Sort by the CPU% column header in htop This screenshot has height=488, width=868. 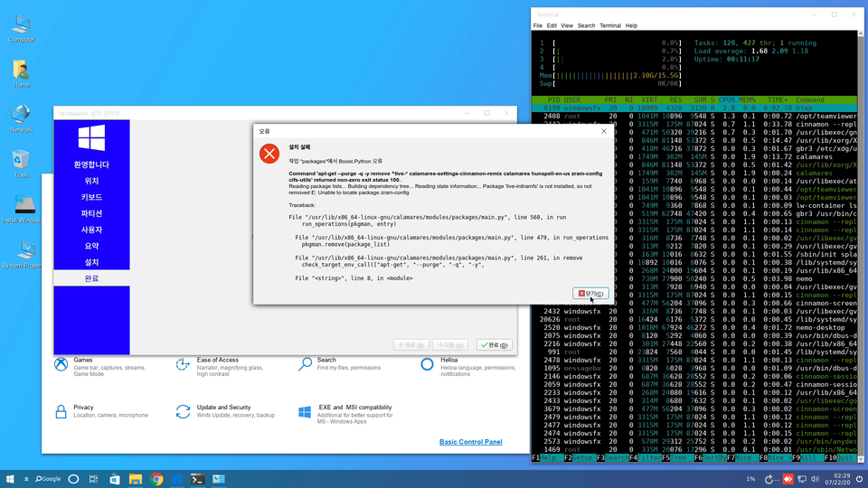[x=727, y=99]
